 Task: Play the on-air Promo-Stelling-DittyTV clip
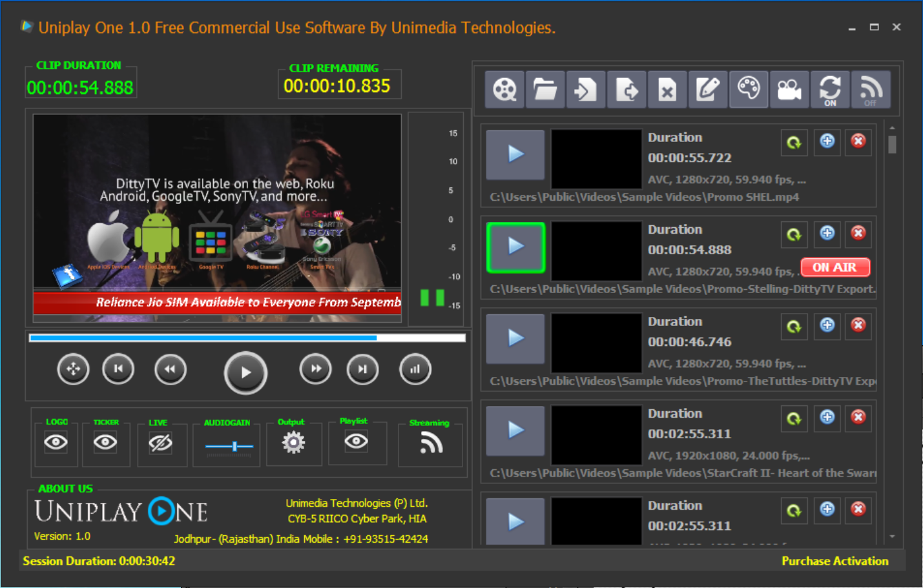point(515,247)
